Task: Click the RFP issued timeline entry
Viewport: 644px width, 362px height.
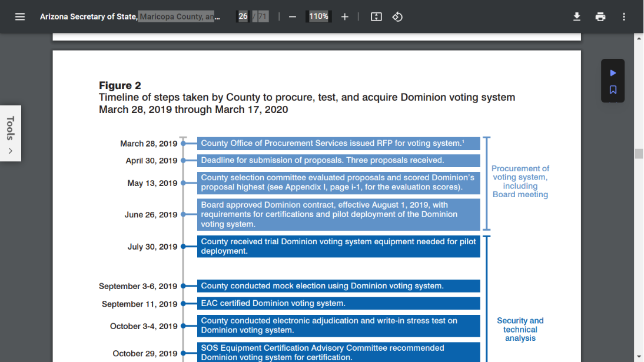Action: 338,144
